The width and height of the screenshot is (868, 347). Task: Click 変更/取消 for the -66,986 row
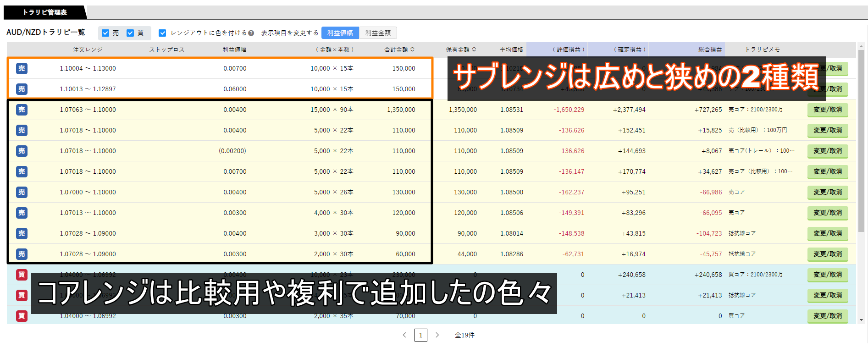click(x=828, y=193)
